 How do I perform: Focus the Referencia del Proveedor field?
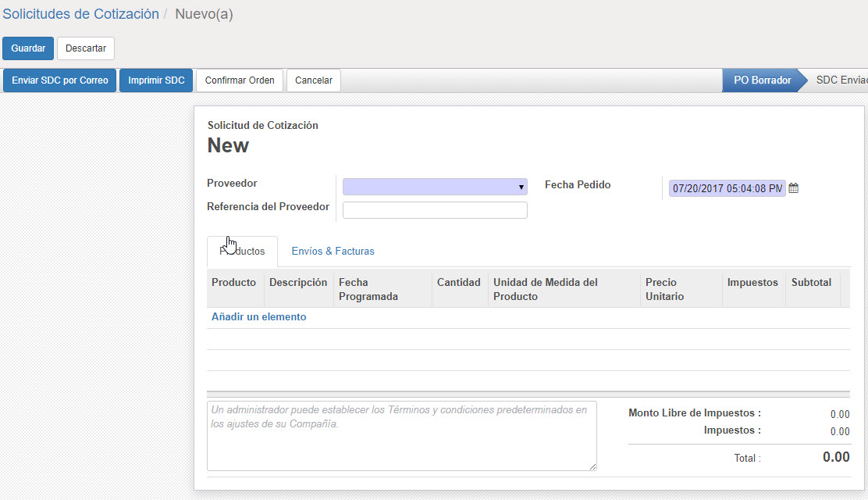coord(435,210)
